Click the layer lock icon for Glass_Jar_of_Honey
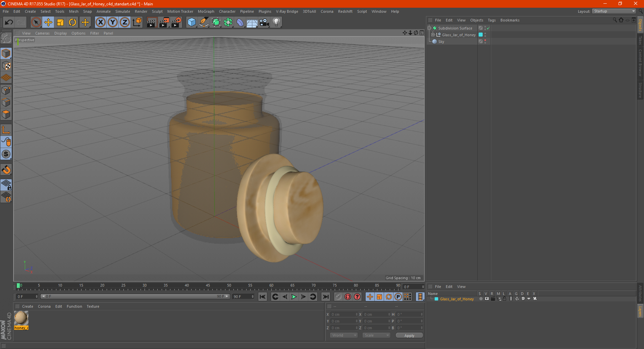Image resolution: width=644 pixels, height=349 pixels. click(504, 299)
